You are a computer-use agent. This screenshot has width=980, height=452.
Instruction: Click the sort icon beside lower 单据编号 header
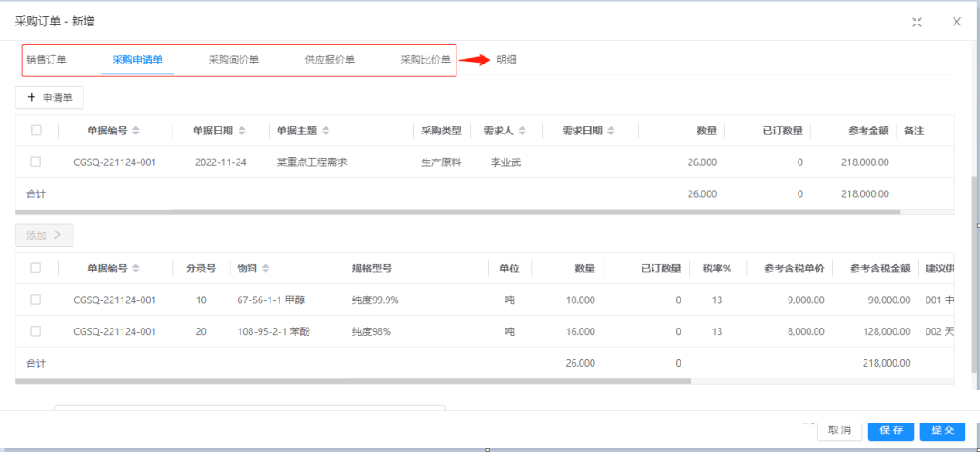tap(136, 269)
